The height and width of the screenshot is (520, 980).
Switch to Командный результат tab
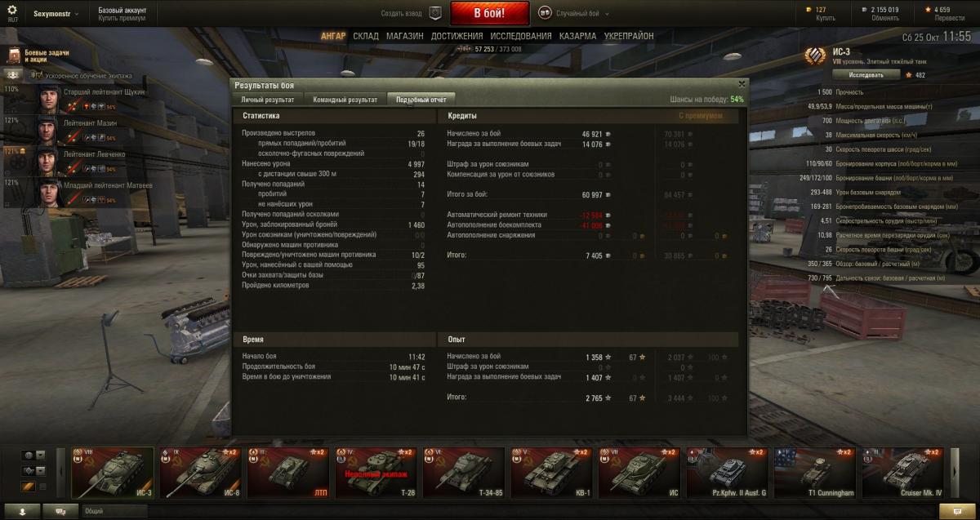[344, 99]
